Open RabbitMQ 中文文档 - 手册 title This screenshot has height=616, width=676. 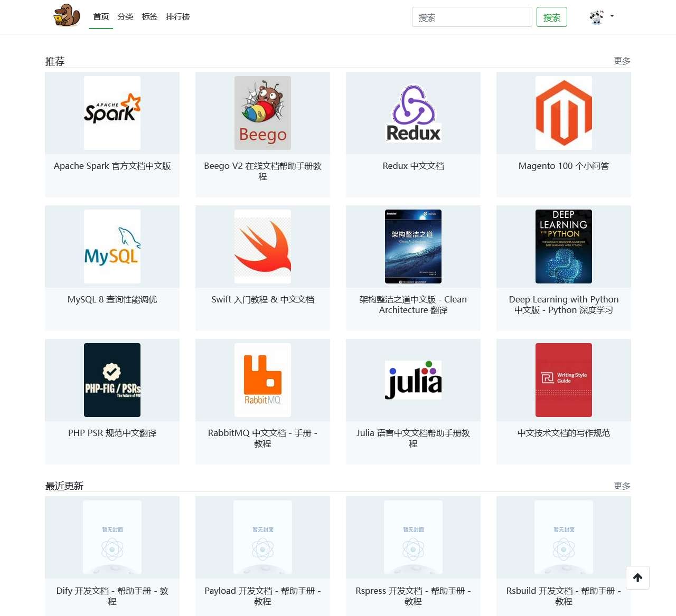pos(262,438)
